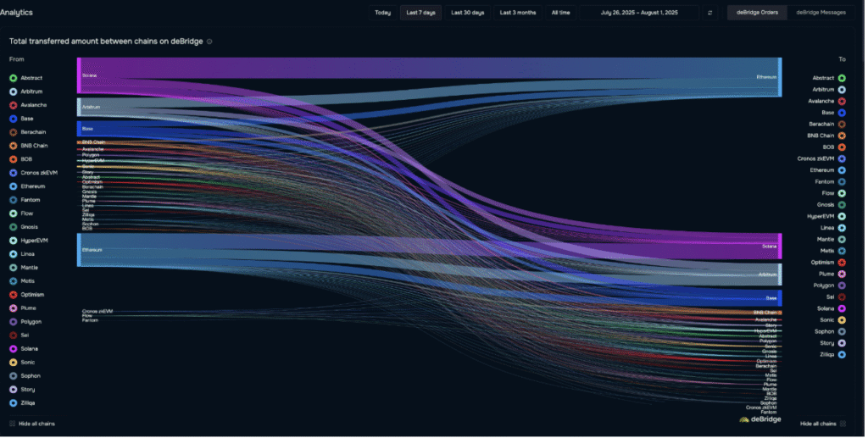Click the Arbitrum icon in From list
The width and height of the screenshot is (868, 438).
(x=14, y=91)
